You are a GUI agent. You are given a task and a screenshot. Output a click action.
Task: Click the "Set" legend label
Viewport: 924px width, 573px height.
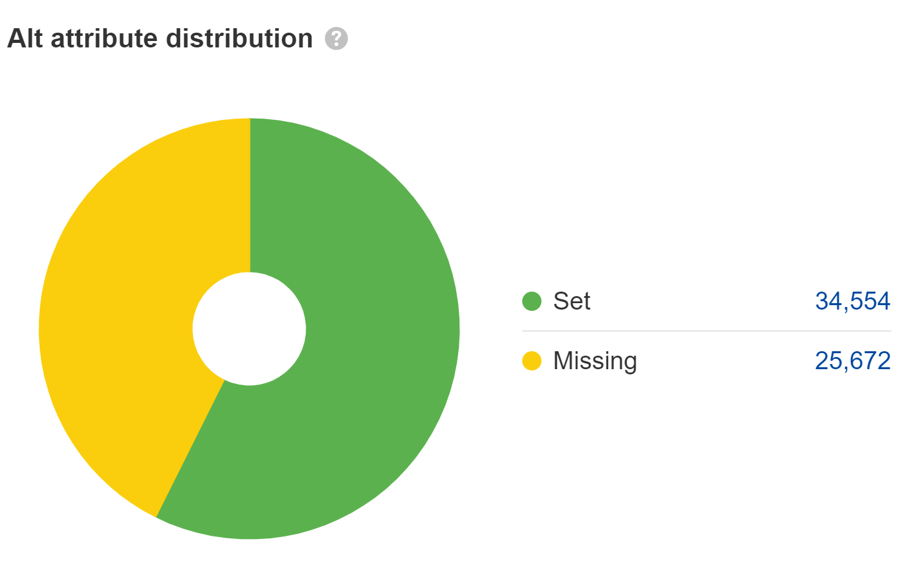(572, 301)
